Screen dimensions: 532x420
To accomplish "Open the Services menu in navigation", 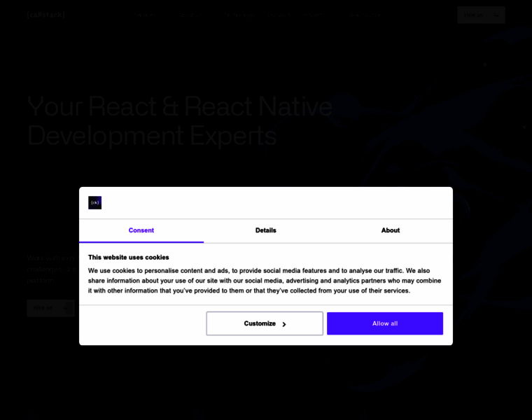I will [x=145, y=15].
